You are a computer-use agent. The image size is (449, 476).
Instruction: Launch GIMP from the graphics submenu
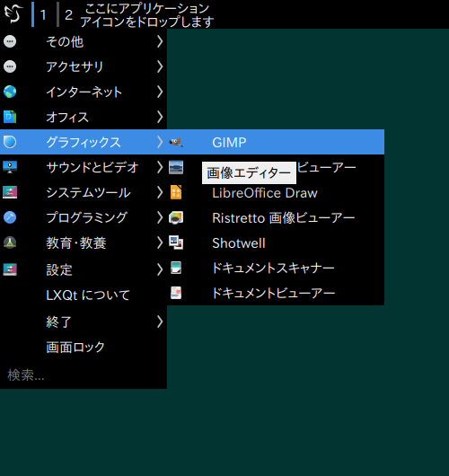click(276, 142)
